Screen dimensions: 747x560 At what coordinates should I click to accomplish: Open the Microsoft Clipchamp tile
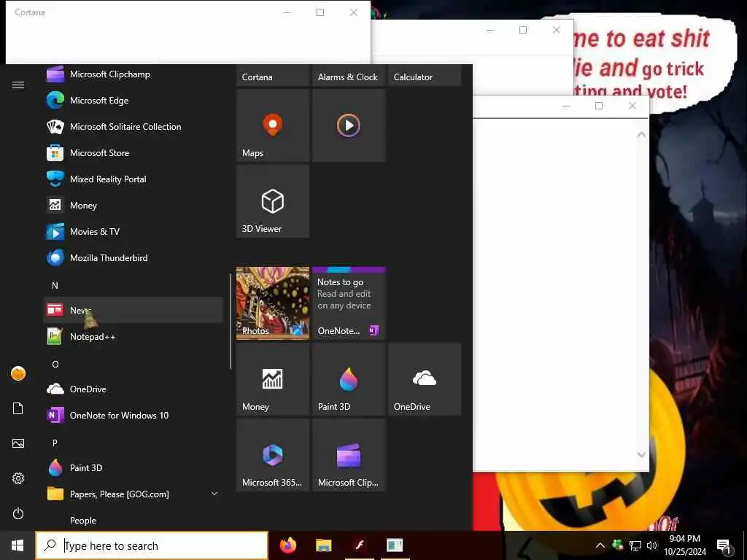coord(349,455)
